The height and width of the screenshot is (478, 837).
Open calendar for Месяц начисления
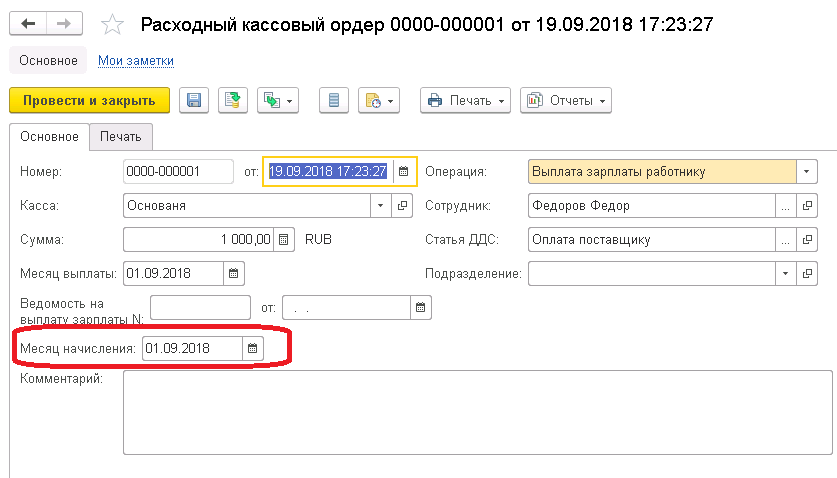252,349
